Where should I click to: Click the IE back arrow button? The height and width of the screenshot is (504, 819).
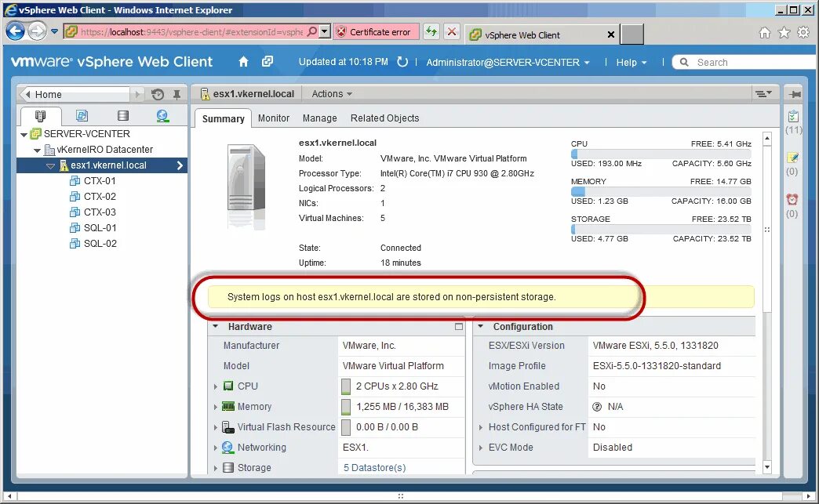tap(16, 32)
